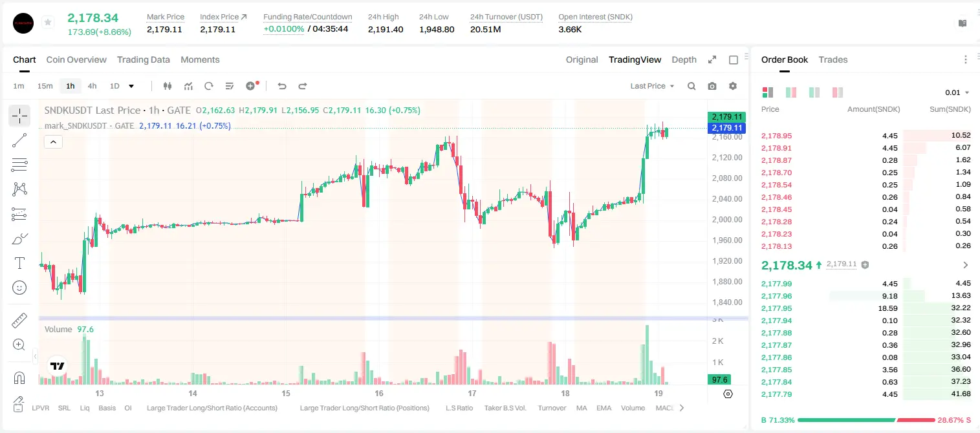The image size is (980, 433).
Task: Take a chart snapshot with camera icon
Action: click(x=712, y=86)
